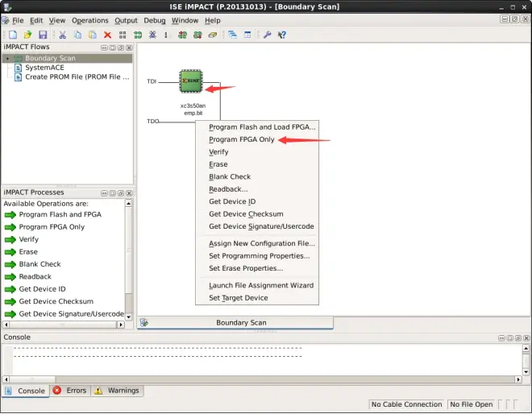Viewport: 532px width, 414px height.
Task: Float the iMPACT Flows panel
Action: coord(121,48)
